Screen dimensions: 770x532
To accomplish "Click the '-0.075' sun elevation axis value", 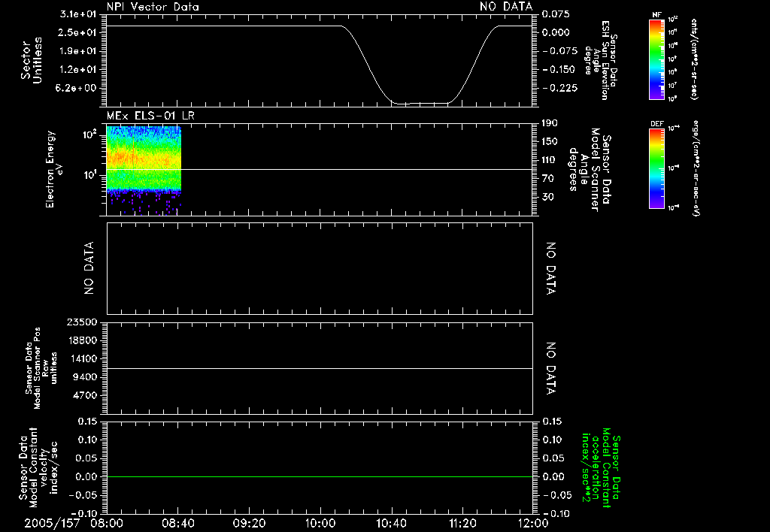I will point(559,51).
